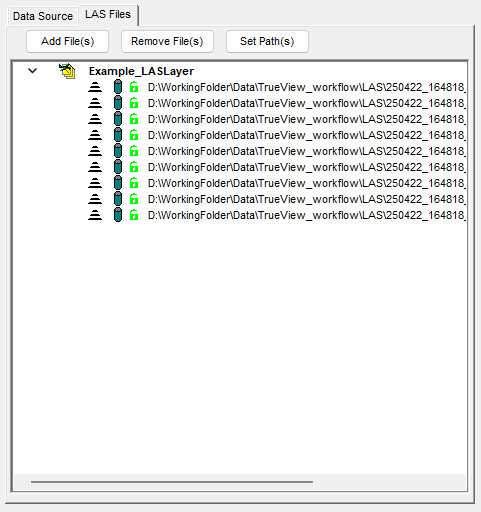This screenshot has height=512, width=481.
Task: Click the pyramid icon in the eighth LAS file row
Action: [95, 199]
